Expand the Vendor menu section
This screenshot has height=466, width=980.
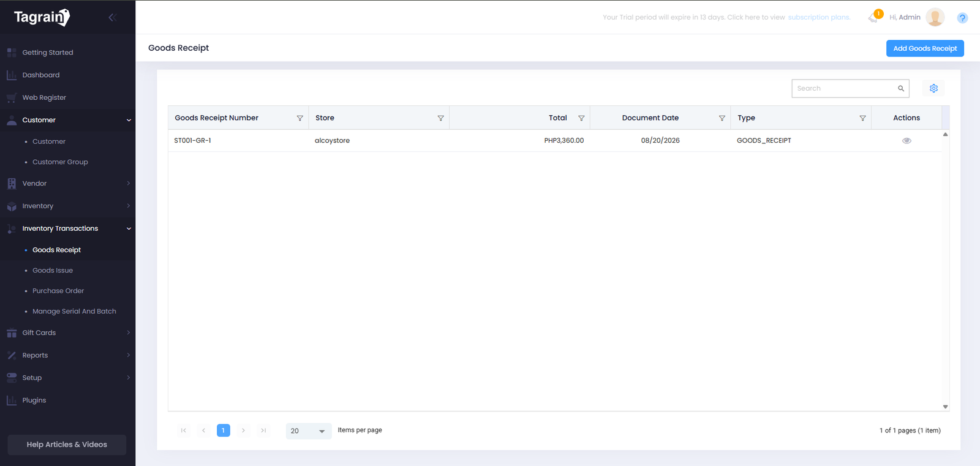click(67, 184)
